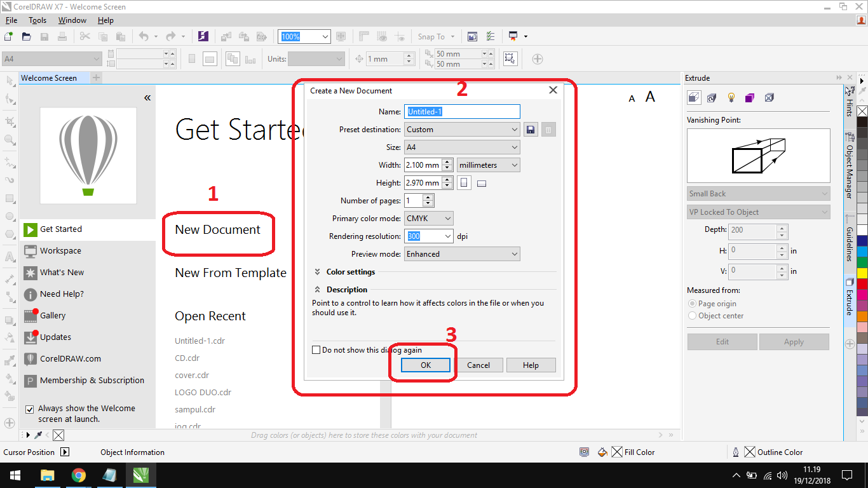Open the File menu

(11, 20)
